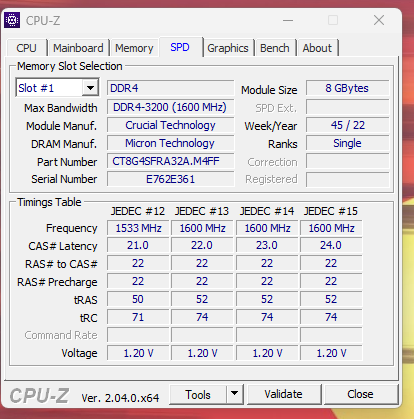Click the DDR4 memory type field

(x=171, y=88)
